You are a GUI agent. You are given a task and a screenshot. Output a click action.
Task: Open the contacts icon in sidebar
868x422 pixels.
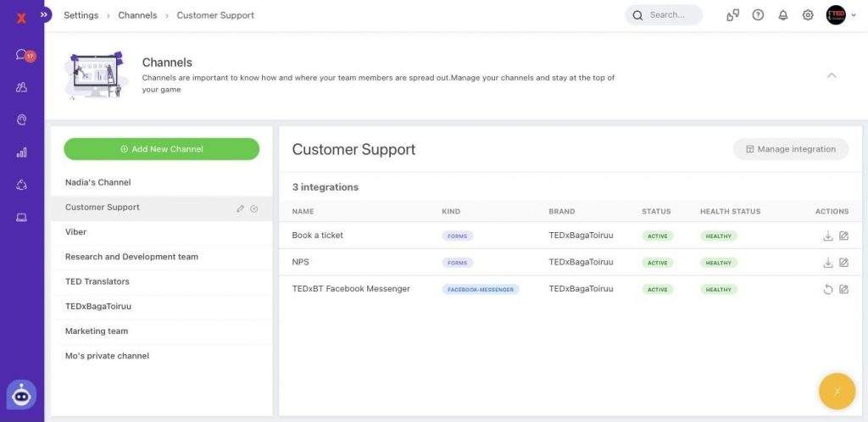point(21,87)
